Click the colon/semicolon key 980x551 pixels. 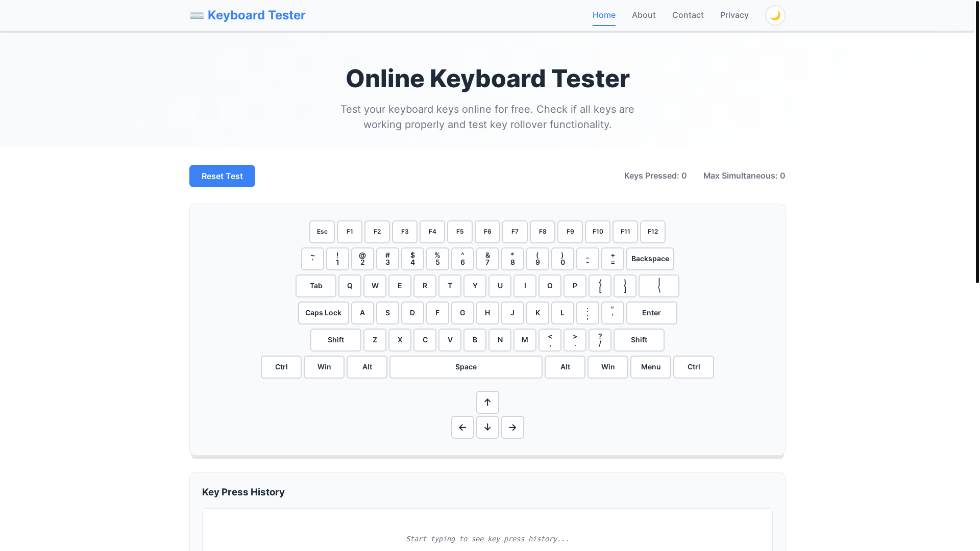click(587, 313)
